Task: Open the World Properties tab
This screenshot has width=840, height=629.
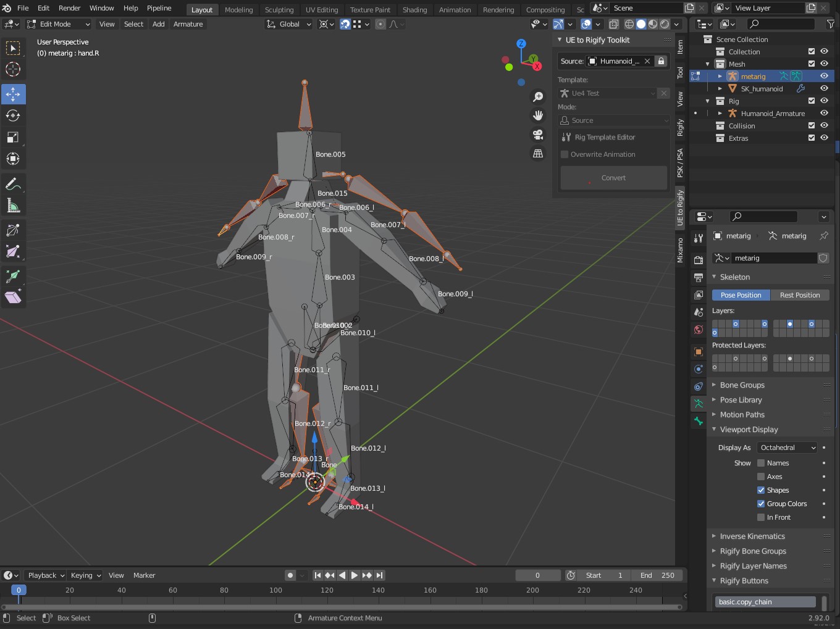Action: click(698, 329)
